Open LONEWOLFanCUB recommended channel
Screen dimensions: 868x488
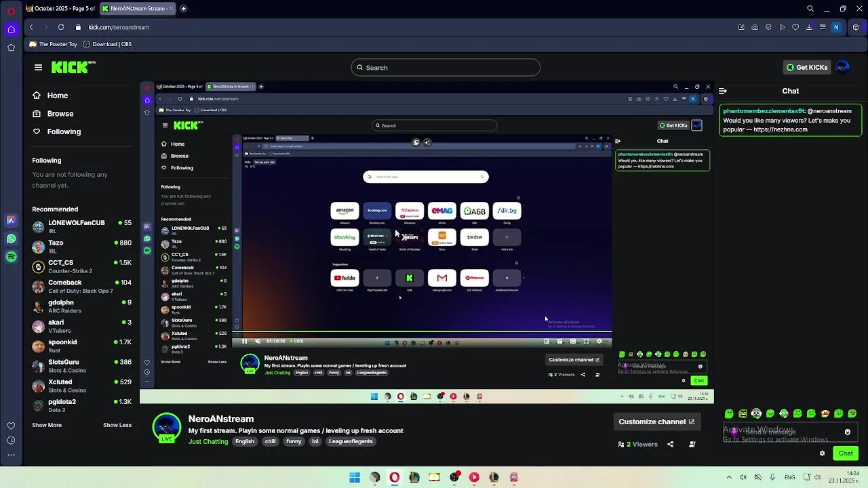[81, 226]
